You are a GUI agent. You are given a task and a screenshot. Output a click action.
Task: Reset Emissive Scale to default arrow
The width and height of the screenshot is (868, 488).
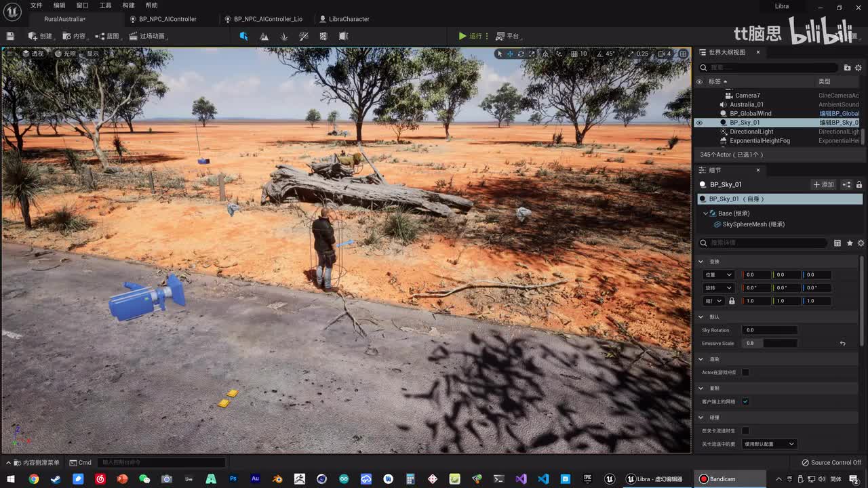pos(842,343)
